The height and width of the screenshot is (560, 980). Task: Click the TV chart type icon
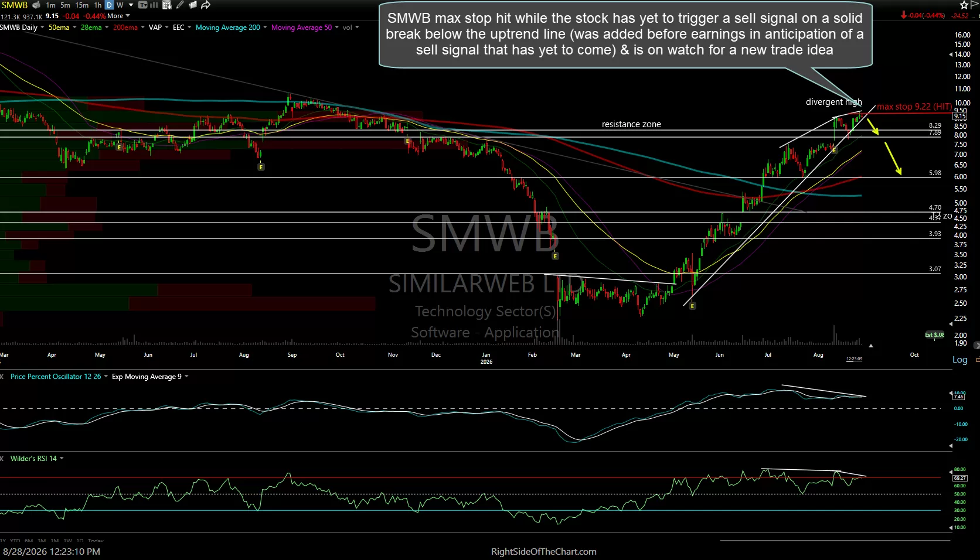(142, 5)
